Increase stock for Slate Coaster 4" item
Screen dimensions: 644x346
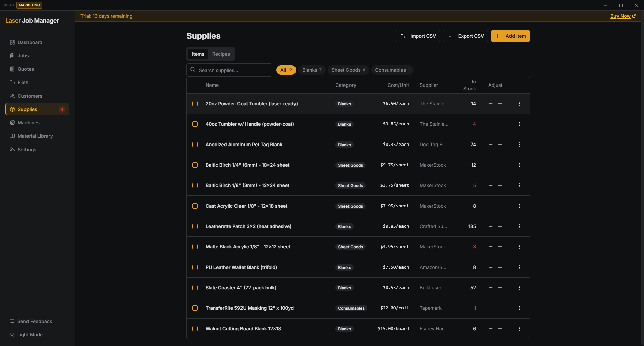tap(500, 288)
